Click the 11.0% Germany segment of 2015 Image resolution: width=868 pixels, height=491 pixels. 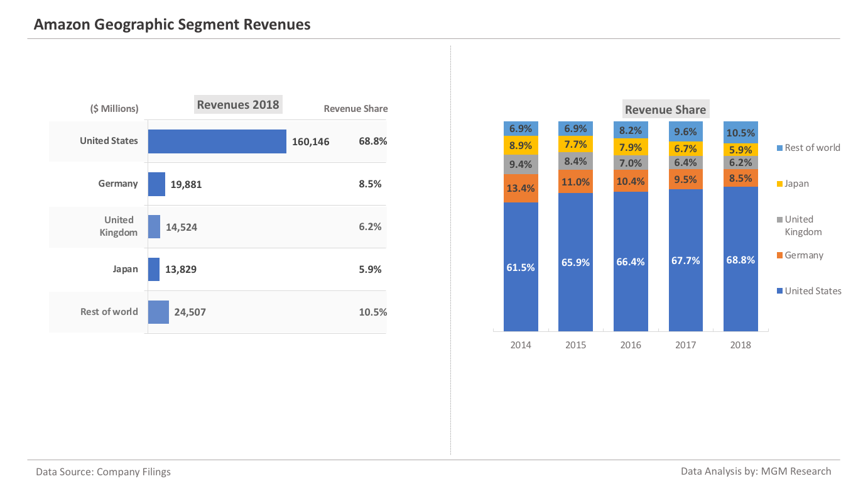click(x=575, y=182)
